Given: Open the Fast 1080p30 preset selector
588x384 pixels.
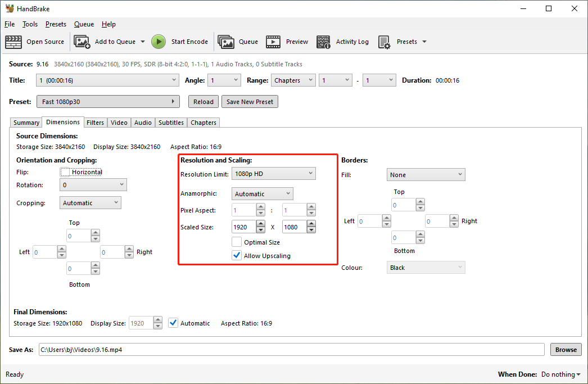Looking at the screenshot, I should pyautogui.click(x=108, y=102).
